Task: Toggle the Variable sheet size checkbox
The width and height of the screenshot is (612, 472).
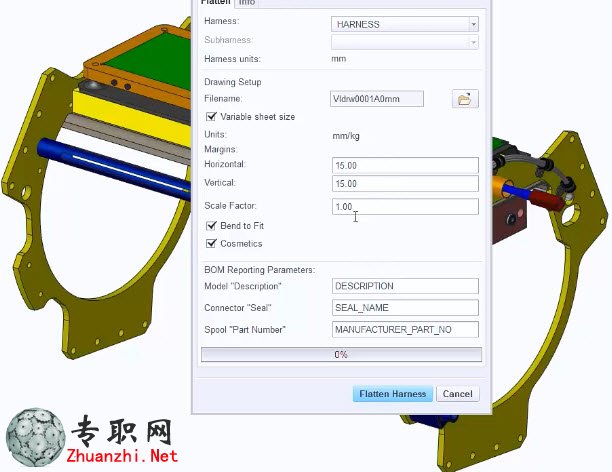Action: (211, 116)
